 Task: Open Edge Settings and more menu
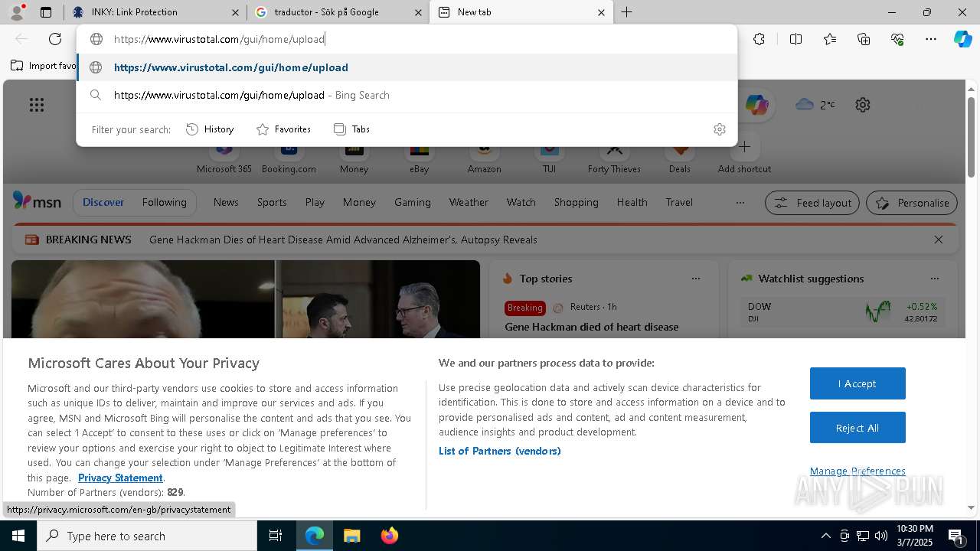(931, 39)
